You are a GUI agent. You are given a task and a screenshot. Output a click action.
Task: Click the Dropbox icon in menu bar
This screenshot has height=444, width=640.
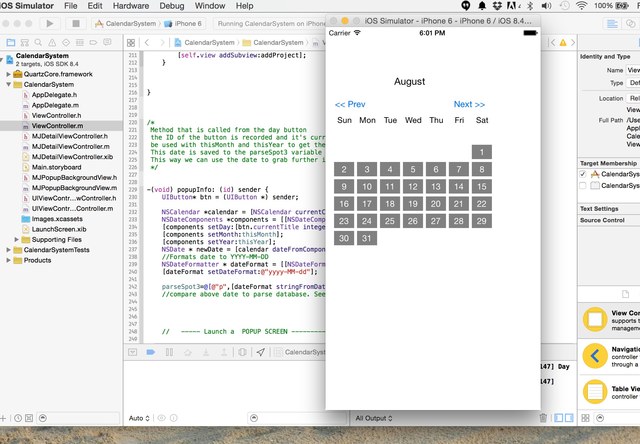(497, 6)
